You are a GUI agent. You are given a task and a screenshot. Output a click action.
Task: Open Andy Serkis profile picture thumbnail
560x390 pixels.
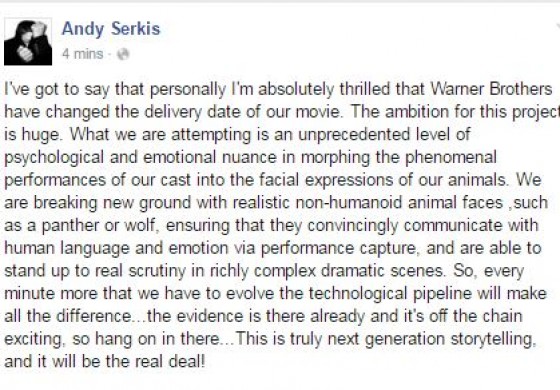click(28, 42)
